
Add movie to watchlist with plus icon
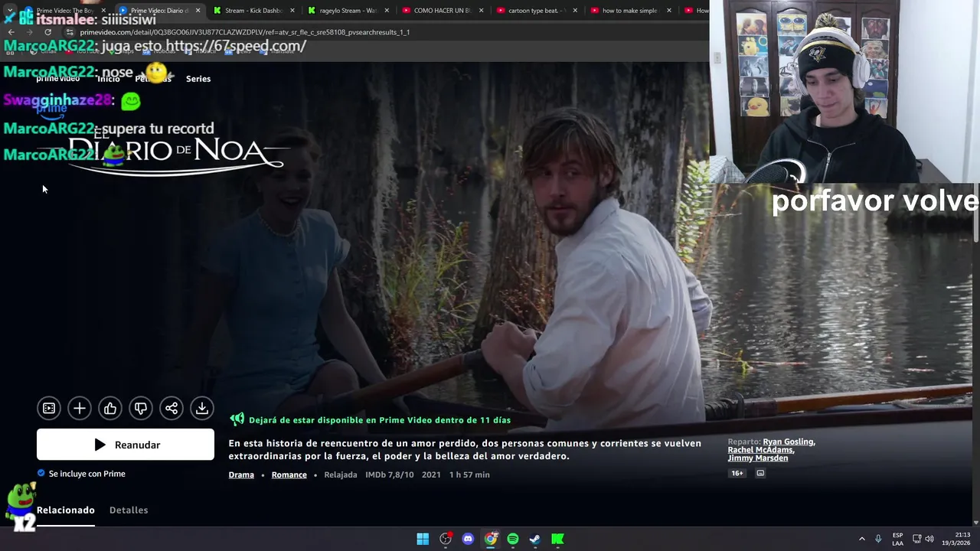[80, 409]
